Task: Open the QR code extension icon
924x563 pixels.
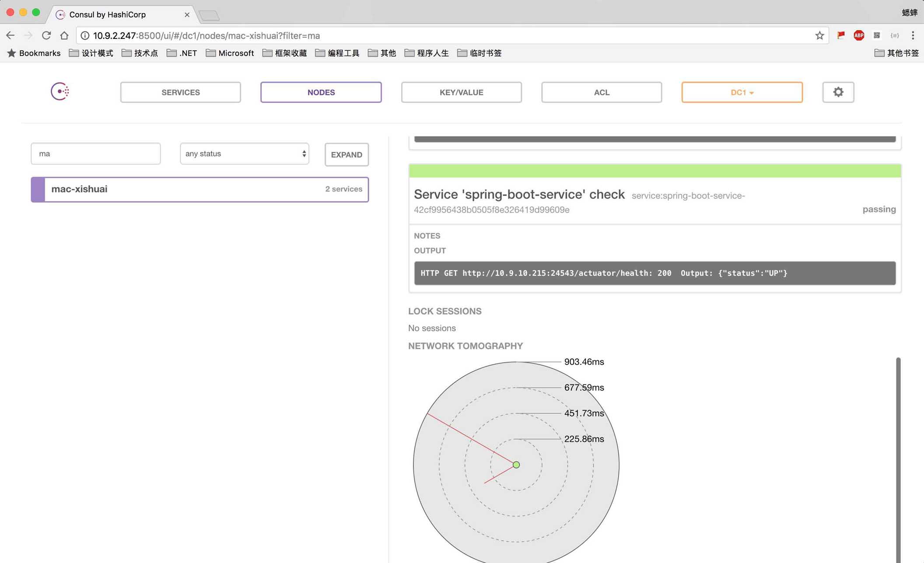Action: [x=876, y=35]
